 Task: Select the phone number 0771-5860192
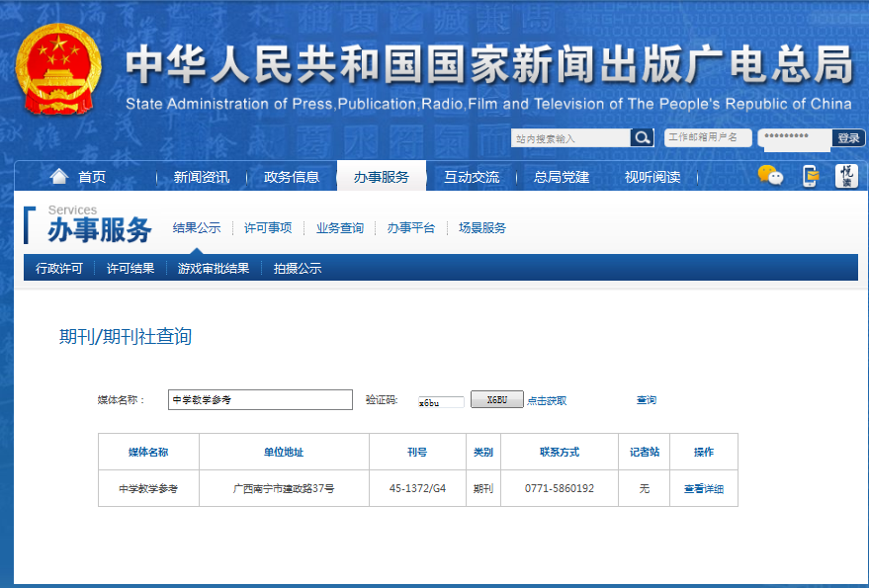tap(560, 489)
